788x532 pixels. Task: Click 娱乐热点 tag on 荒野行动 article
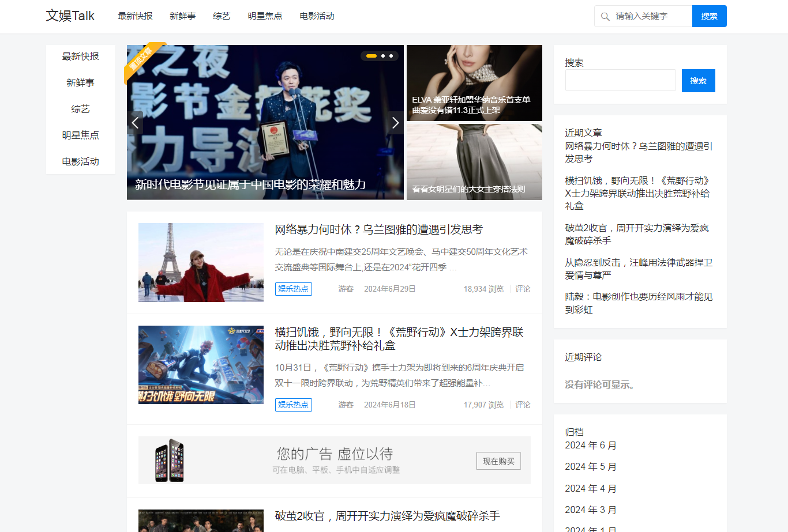[294, 405]
